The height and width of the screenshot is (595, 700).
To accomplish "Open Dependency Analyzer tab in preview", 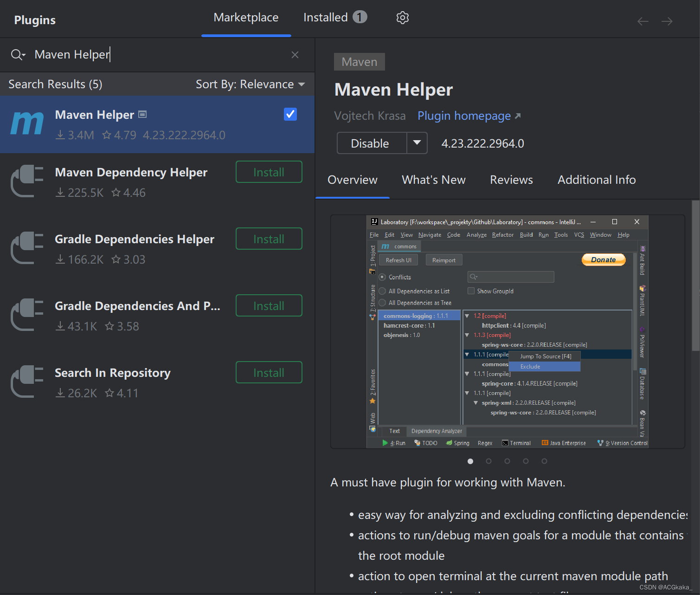I will point(437,431).
